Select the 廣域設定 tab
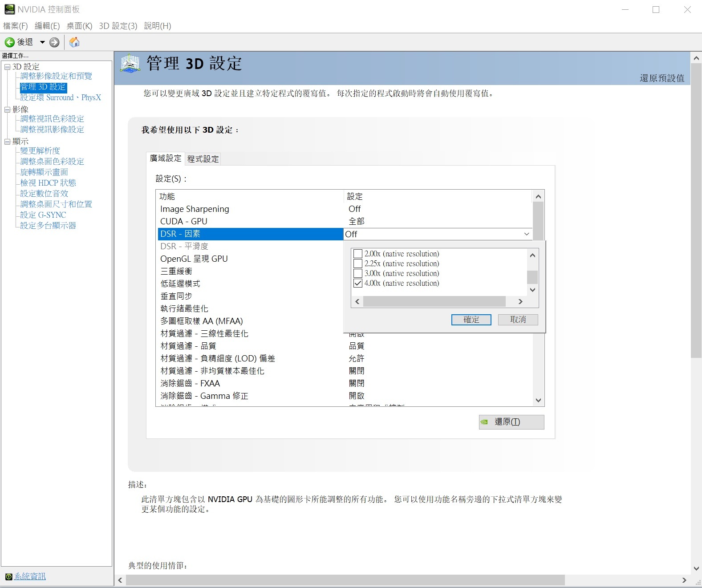 coord(166,158)
